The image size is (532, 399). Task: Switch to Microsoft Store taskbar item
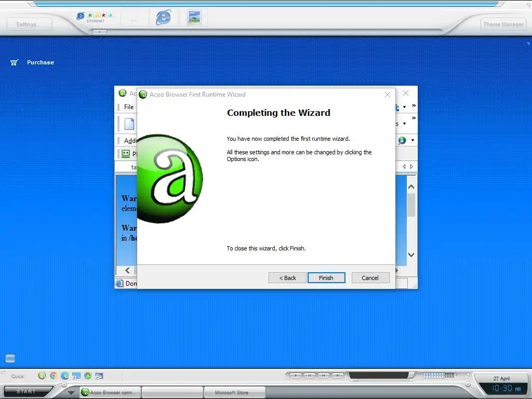point(234,392)
